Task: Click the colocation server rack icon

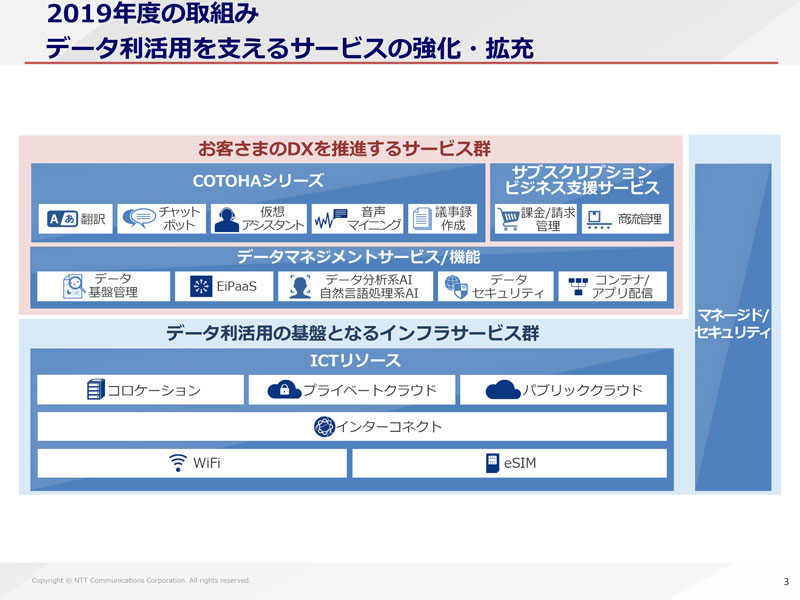Action: click(95, 389)
